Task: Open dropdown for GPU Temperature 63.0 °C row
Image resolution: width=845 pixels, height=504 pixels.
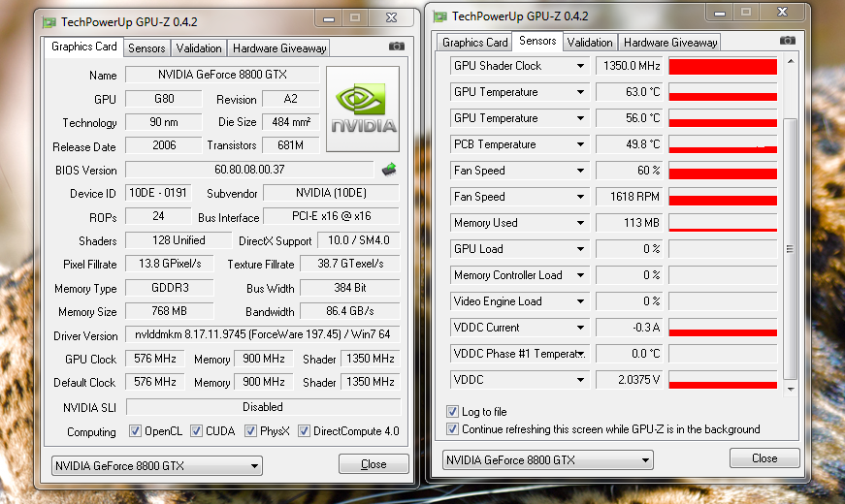Action: pyautogui.click(x=580, y=92)
